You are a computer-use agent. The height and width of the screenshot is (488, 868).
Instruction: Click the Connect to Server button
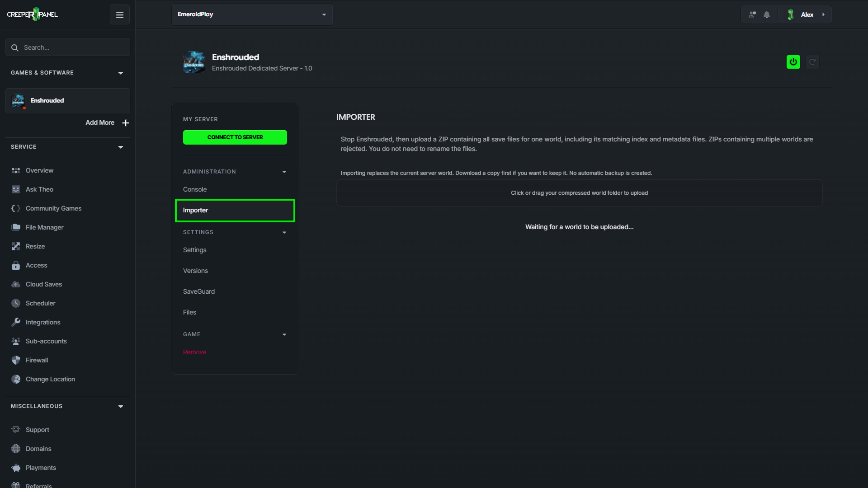point(235,137)
